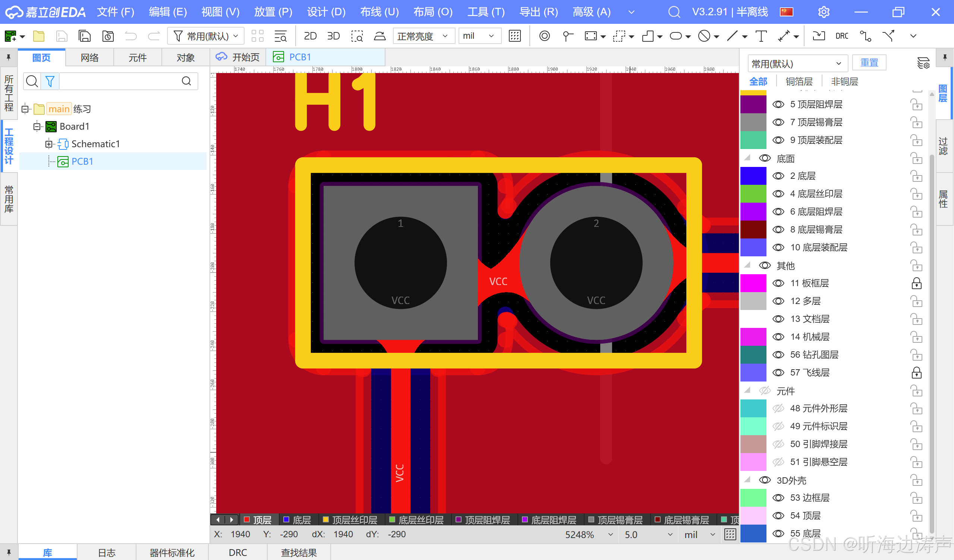
Task: Show the 非铜层 layer filter
Action: pos(844,81)
